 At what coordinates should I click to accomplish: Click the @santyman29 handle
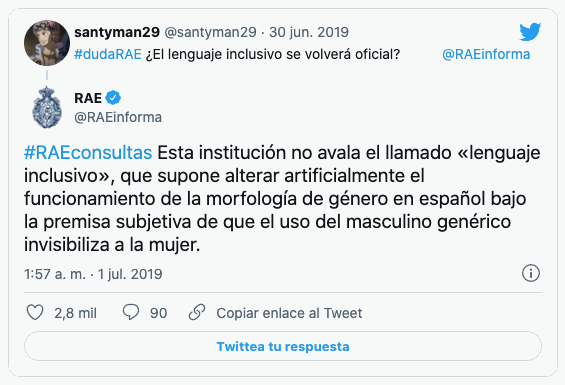click(x=210, y=32)
